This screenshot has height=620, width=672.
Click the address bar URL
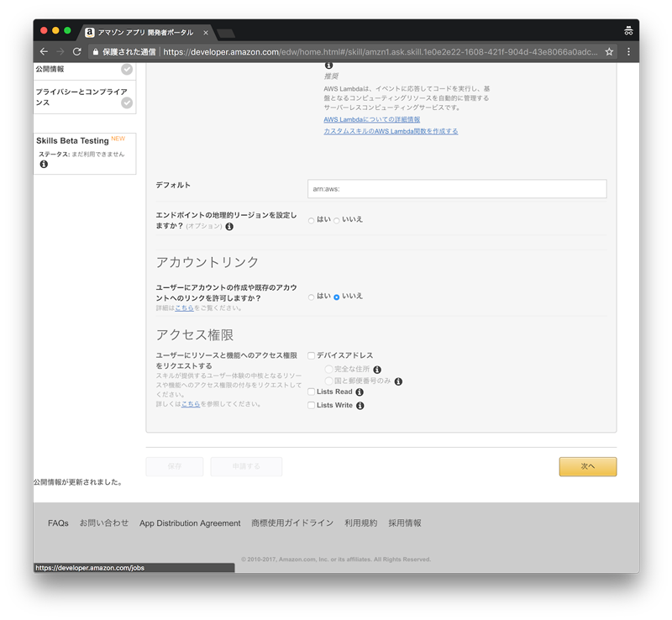(x=381, y=52)
